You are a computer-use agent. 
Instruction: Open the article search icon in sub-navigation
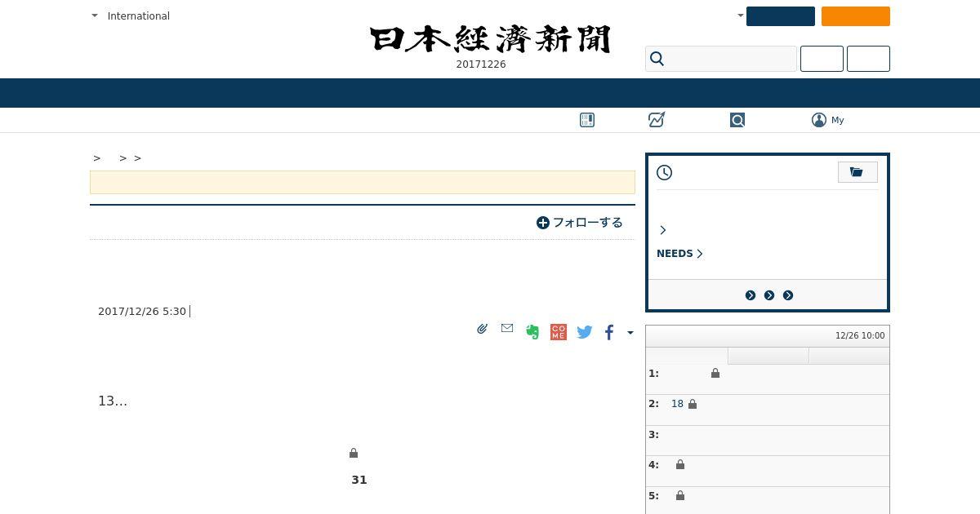click(x=737, y=120)
